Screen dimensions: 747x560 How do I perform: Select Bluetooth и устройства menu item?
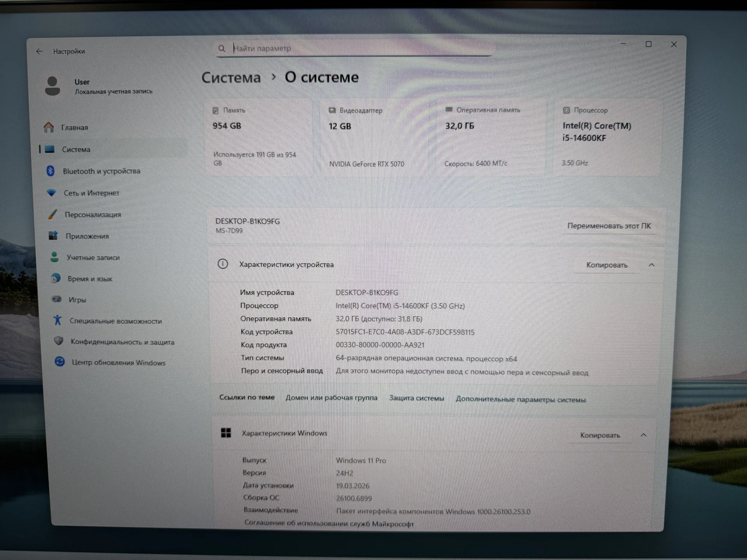[102, 171]
